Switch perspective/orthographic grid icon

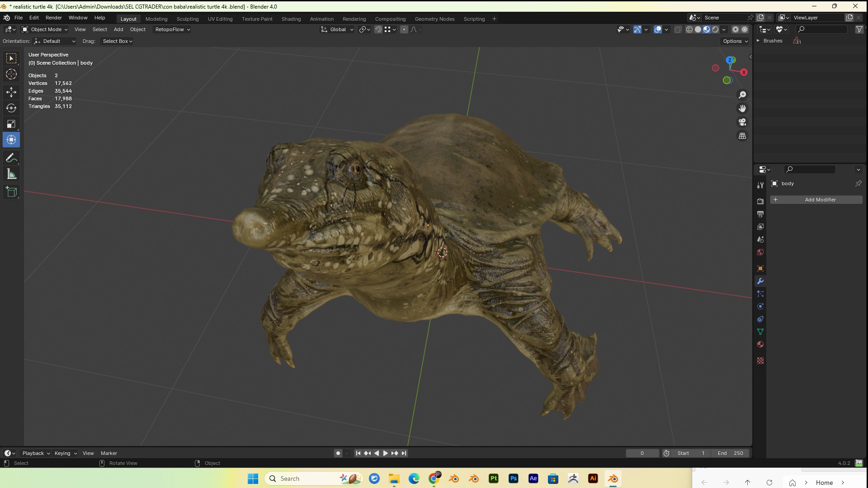pyautogui.click(x=742, y=136)
